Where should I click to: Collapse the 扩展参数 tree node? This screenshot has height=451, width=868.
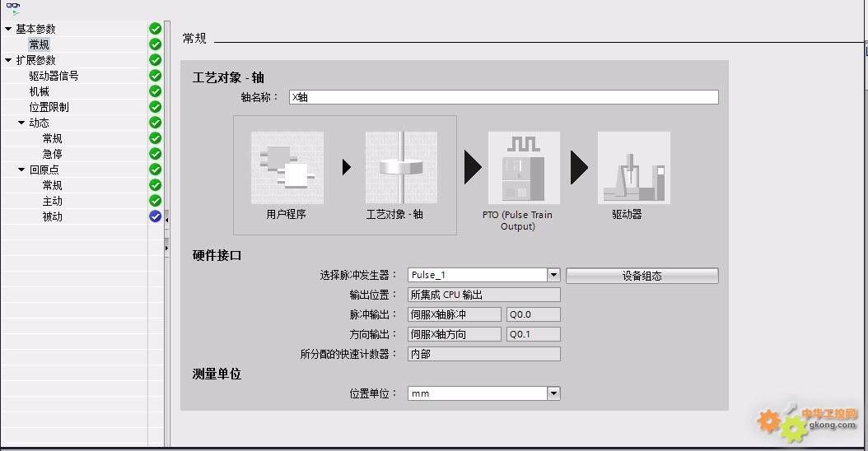[8, 60]
